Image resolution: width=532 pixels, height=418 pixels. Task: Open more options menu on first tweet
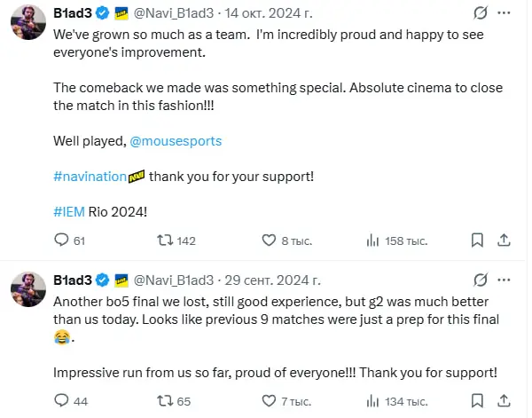click(x=507, y=13)
